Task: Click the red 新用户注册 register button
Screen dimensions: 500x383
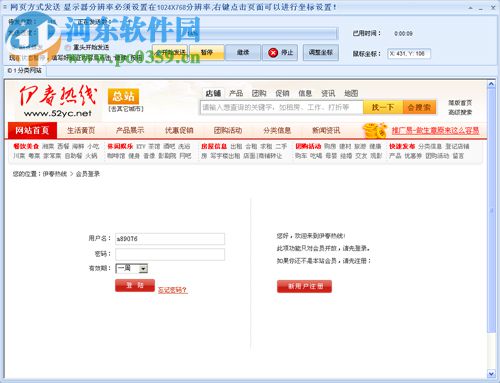Action: point(304,286)
